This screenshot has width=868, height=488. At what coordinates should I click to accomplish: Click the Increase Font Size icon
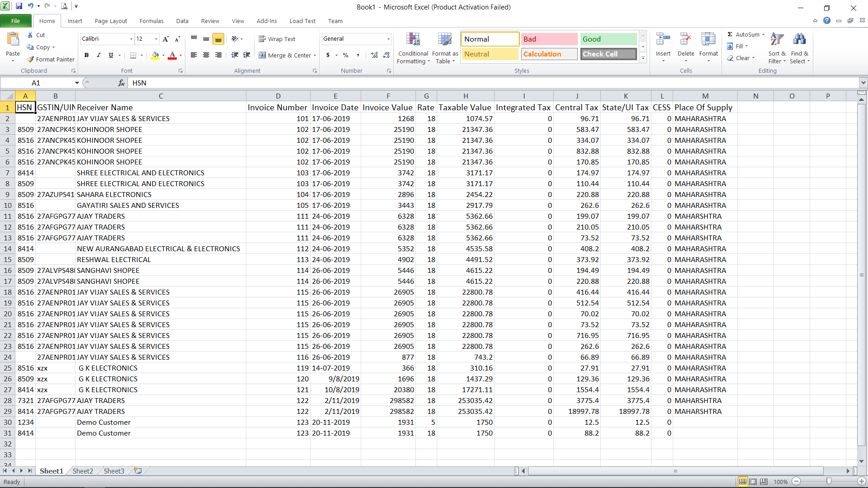tap(166, 39)
